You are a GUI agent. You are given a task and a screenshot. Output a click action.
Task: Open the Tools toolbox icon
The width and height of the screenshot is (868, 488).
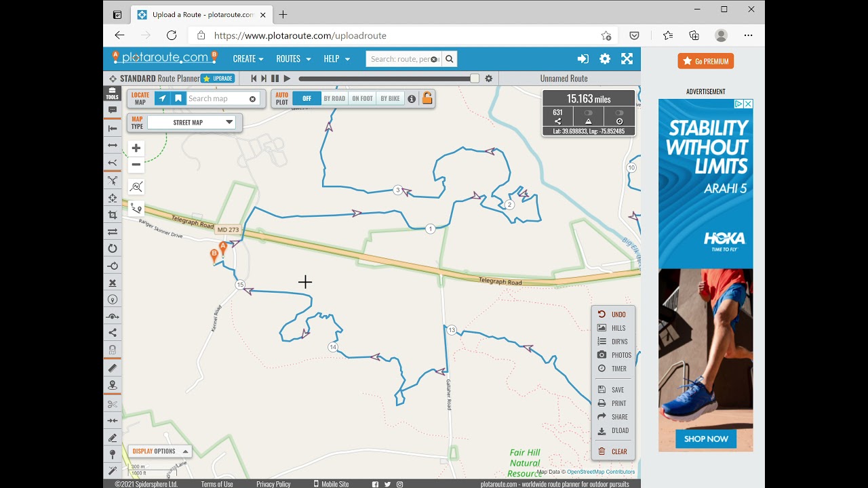tap(112, 93)
